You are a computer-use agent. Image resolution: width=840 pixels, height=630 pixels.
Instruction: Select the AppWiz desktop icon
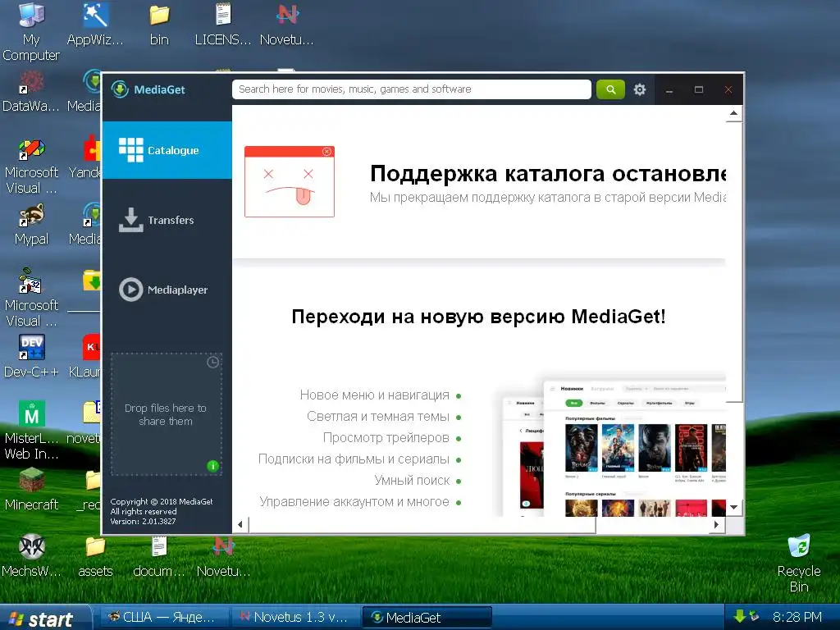pos(95,25)
